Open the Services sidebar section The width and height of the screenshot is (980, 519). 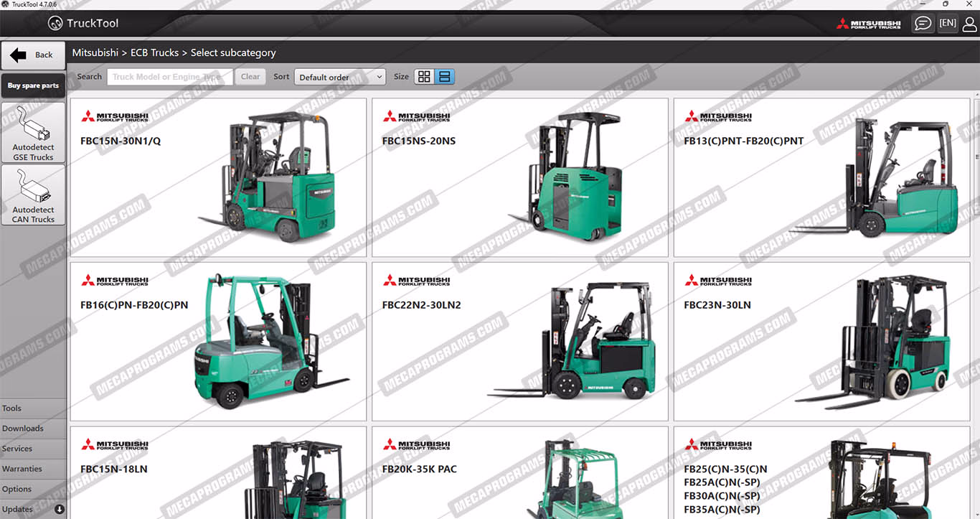33,449
